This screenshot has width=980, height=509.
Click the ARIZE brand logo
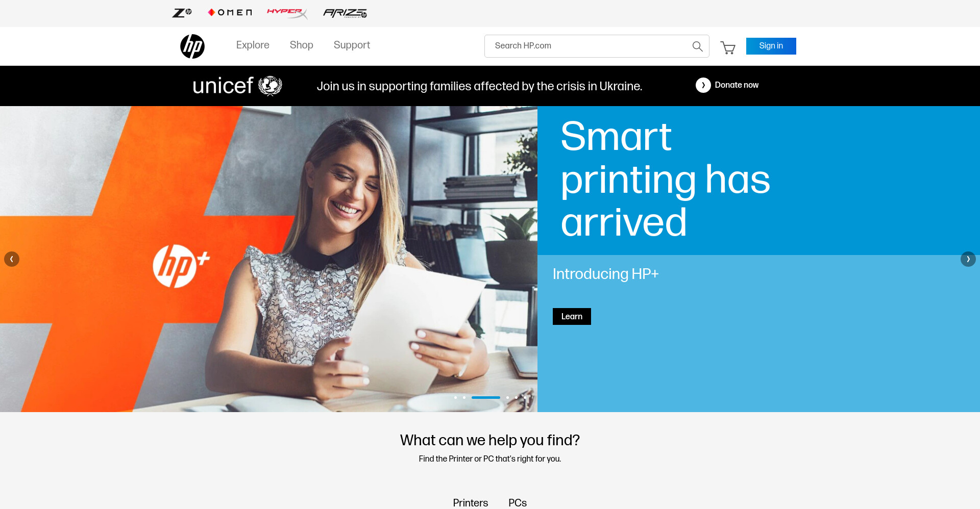[x=345, y=13]
